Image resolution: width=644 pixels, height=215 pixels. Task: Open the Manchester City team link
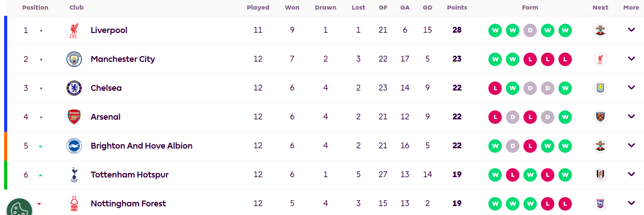[123, 59]
